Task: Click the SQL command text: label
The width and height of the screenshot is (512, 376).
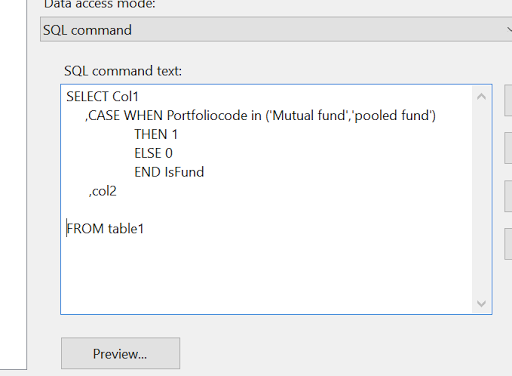Action: [x=123, y=71]
